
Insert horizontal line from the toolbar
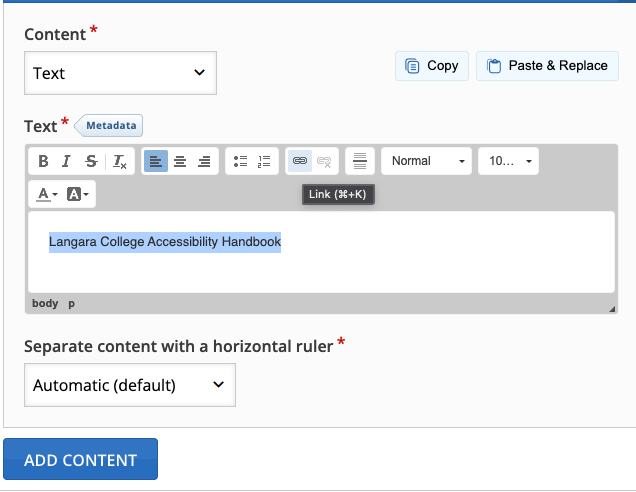click(x=361, y=161)
